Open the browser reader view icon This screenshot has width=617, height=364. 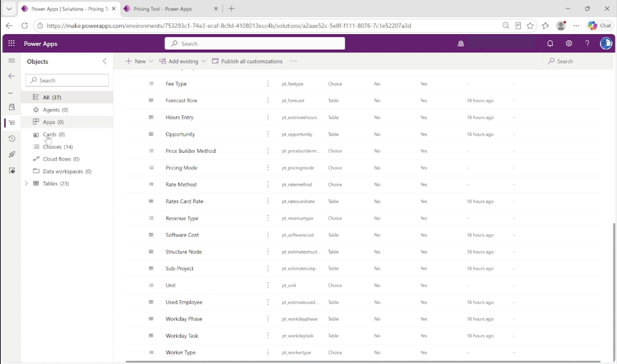518,26
